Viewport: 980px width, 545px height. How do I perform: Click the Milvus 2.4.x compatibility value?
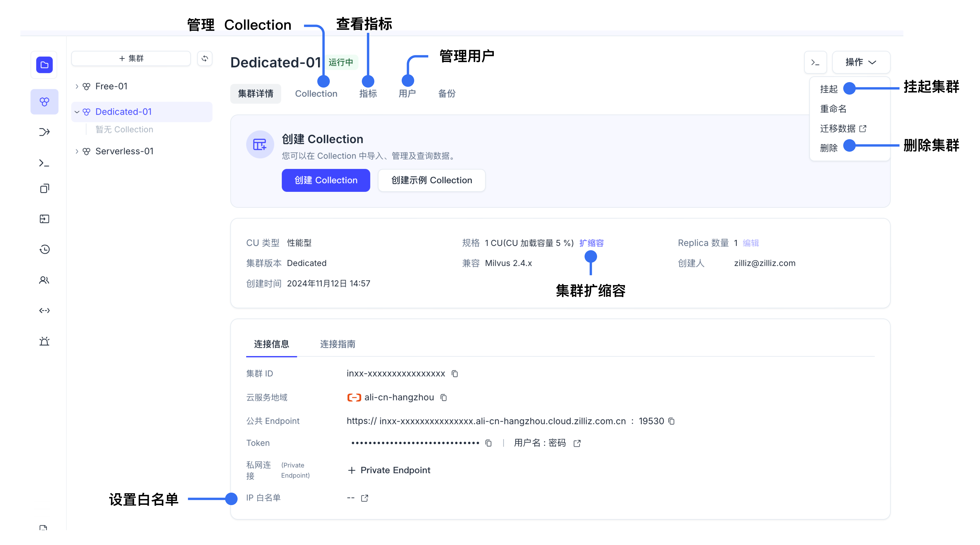[x=508, y=263]
